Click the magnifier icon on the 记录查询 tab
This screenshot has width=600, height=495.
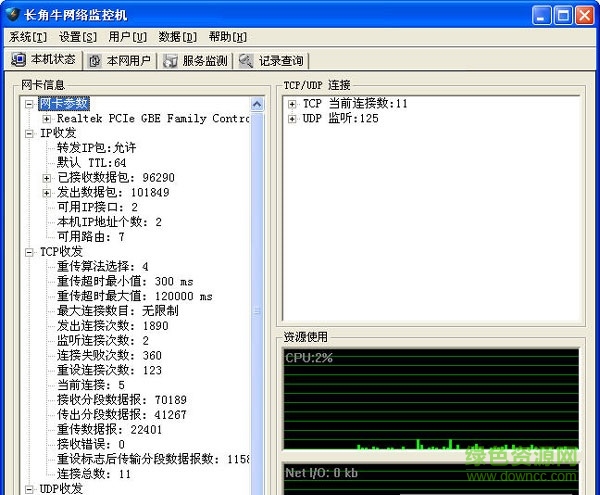246,61
